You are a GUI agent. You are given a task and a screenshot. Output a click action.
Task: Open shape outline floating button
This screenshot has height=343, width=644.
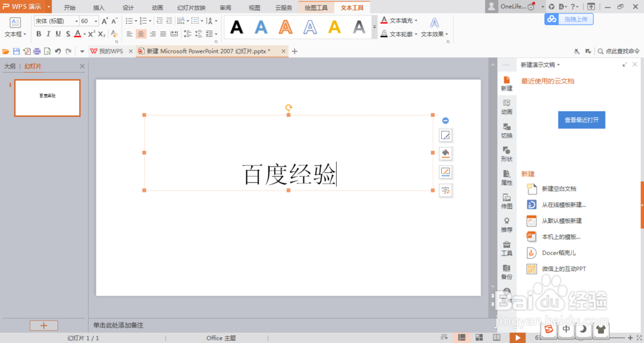coord(446,172)
